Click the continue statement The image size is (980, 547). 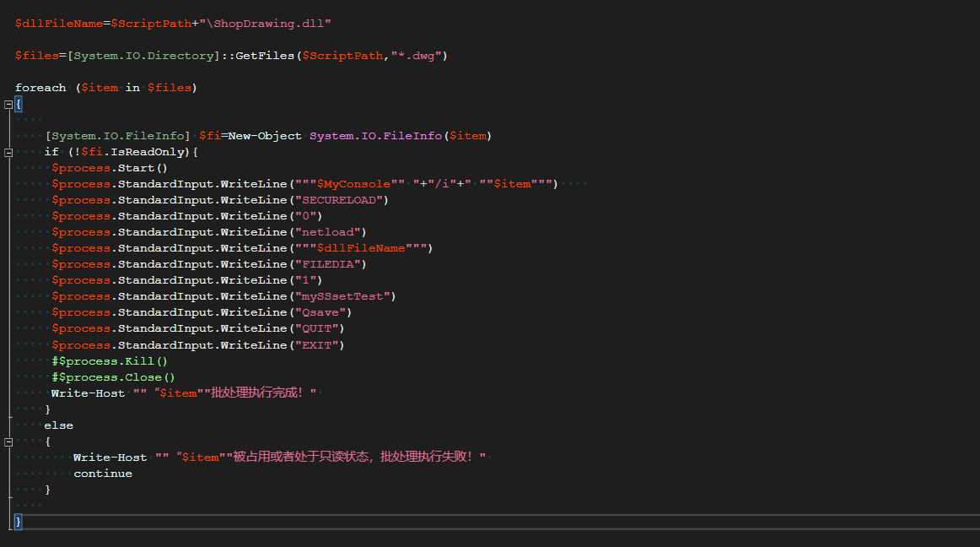click(103, 474)
